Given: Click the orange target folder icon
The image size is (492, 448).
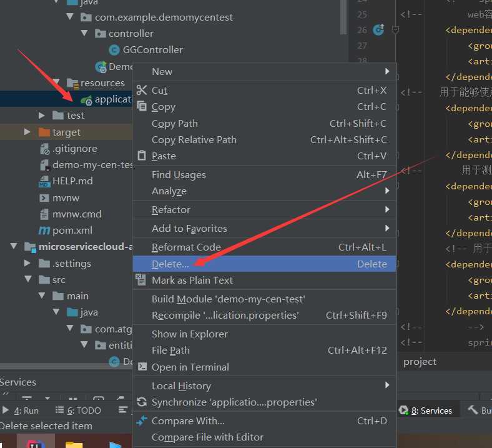Looking at the screenshot, I should pyautogui.click(x=44, y=132).
